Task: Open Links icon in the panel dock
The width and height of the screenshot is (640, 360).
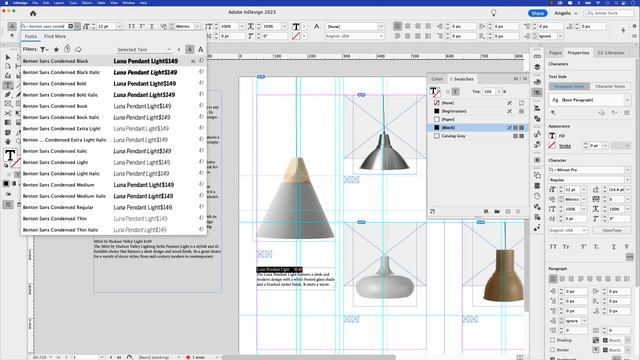Action: (x=537, y=56)
